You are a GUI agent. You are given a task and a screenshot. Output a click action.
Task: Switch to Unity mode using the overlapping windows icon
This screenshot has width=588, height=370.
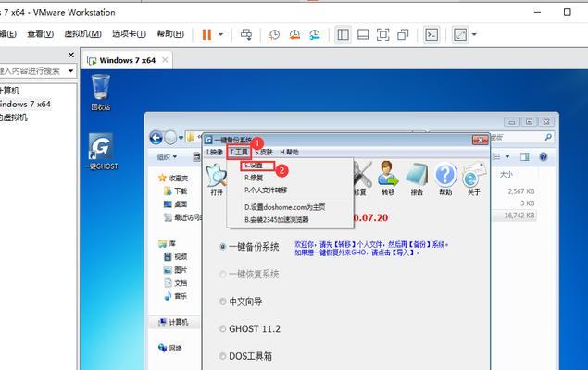(403, 34)
